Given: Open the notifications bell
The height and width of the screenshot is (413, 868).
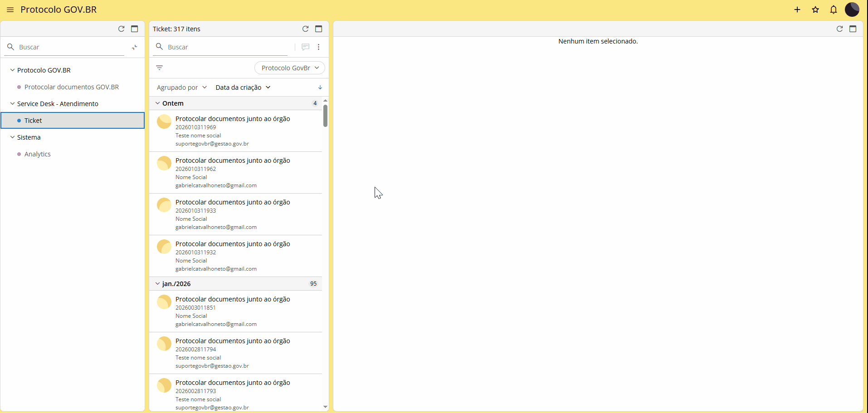Looking at the screenshot, I should coord(834,10).
